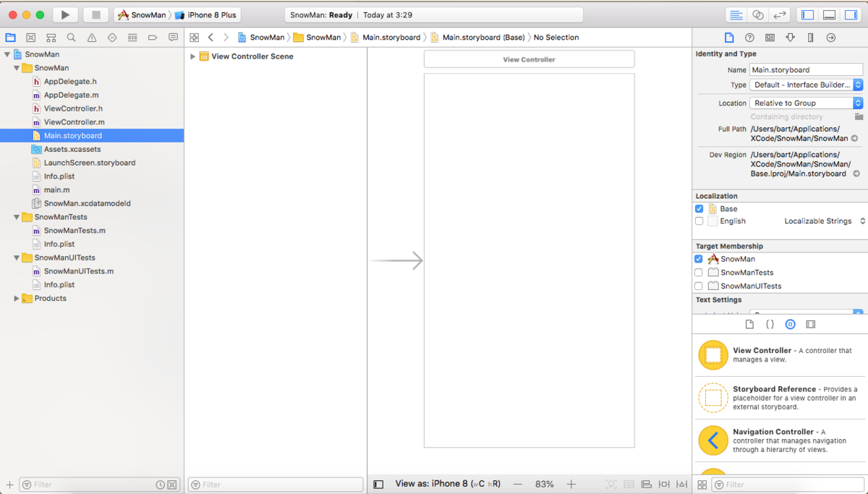Viewport: 868px width, 494px height.
Task: Collapse the SnowManTests group
Action: point(17,217)
